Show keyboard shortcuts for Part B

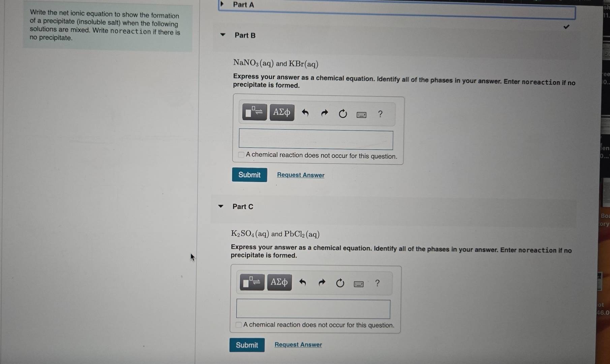[x=361, y=115]
